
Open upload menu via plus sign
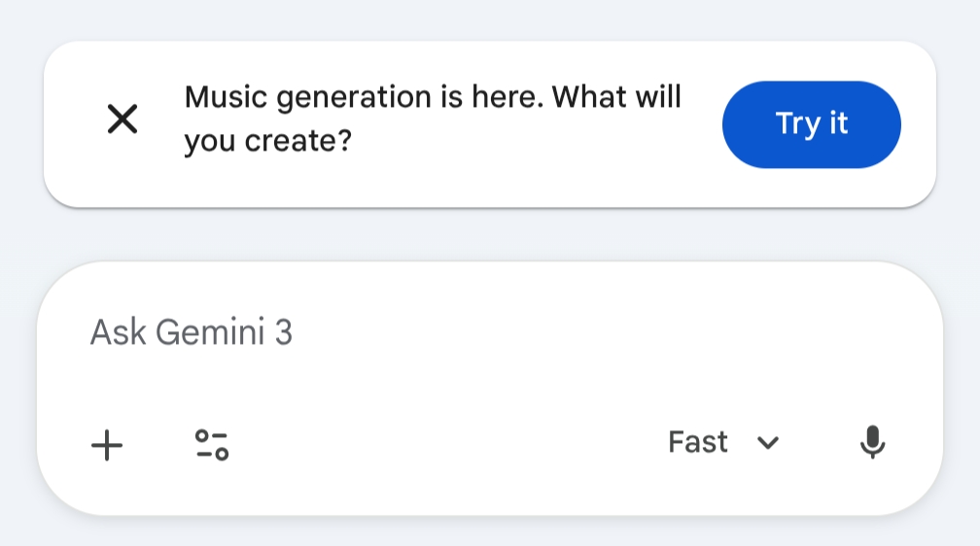(x=107, y=445)
